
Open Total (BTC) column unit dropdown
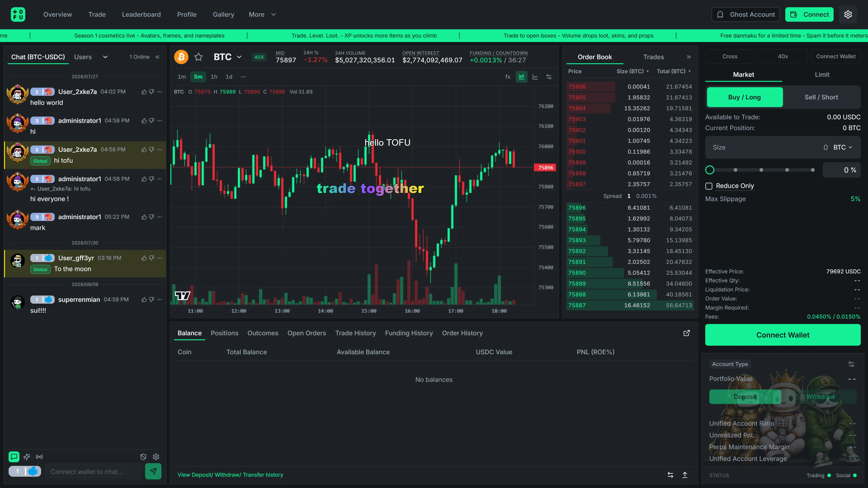tap(674, 71)
